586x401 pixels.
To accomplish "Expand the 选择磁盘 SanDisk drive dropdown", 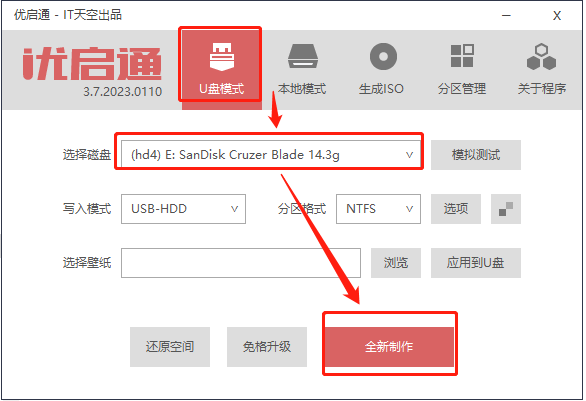I will click(271, 155).
